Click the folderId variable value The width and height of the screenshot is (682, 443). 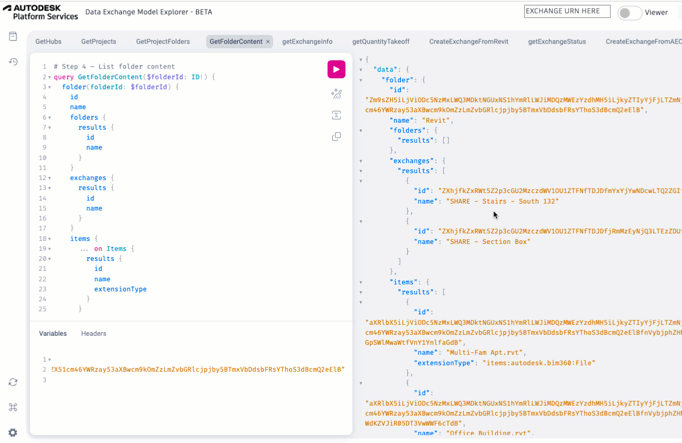coord(198,370)
